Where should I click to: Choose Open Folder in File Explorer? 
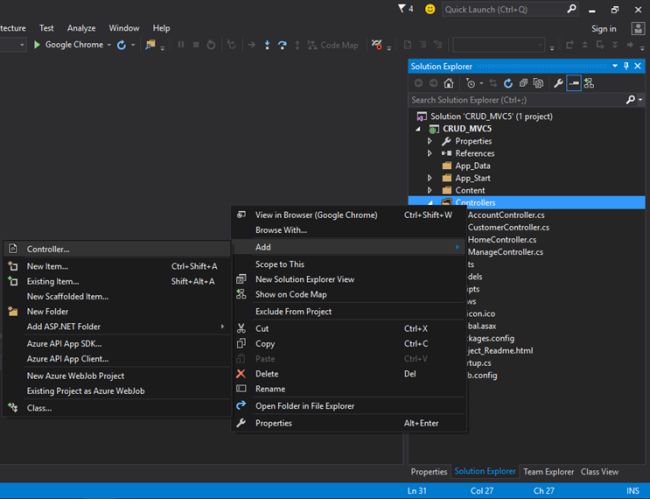(x=304, y=405)
